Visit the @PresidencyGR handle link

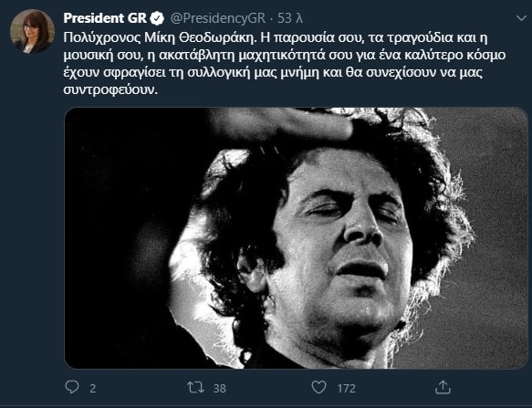coord(218,18)
